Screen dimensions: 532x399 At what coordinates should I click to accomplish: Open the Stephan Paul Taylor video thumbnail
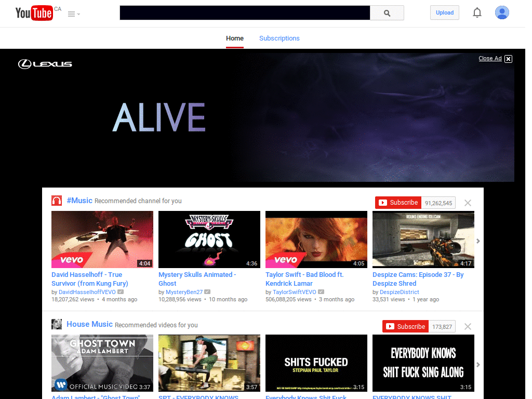click(x=316, y=363)
